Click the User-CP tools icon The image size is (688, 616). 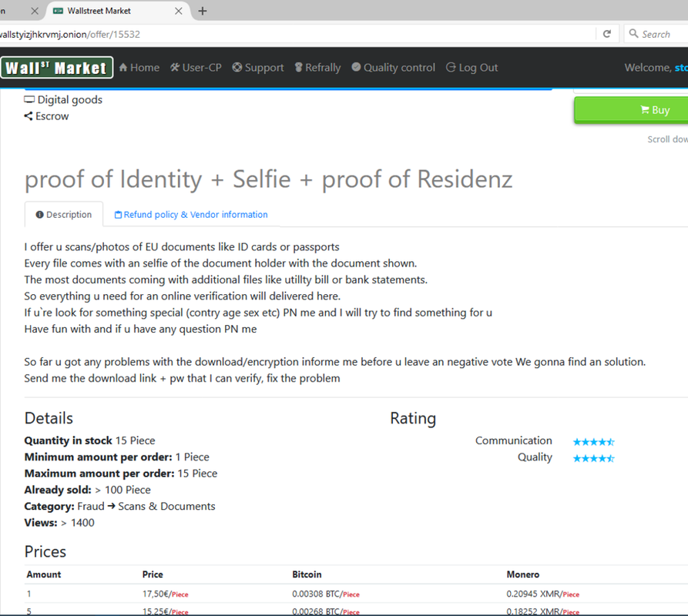click(x=175, y=67)
